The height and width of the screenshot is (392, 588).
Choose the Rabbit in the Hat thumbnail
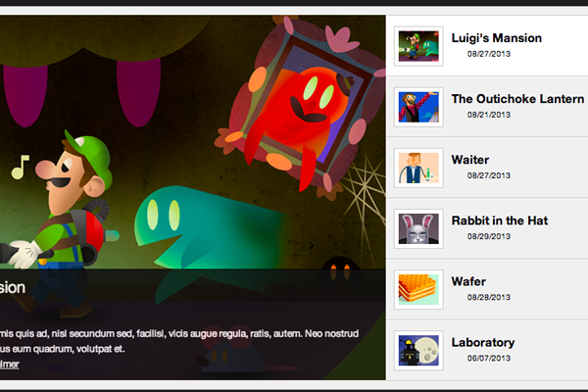[418, 228]
